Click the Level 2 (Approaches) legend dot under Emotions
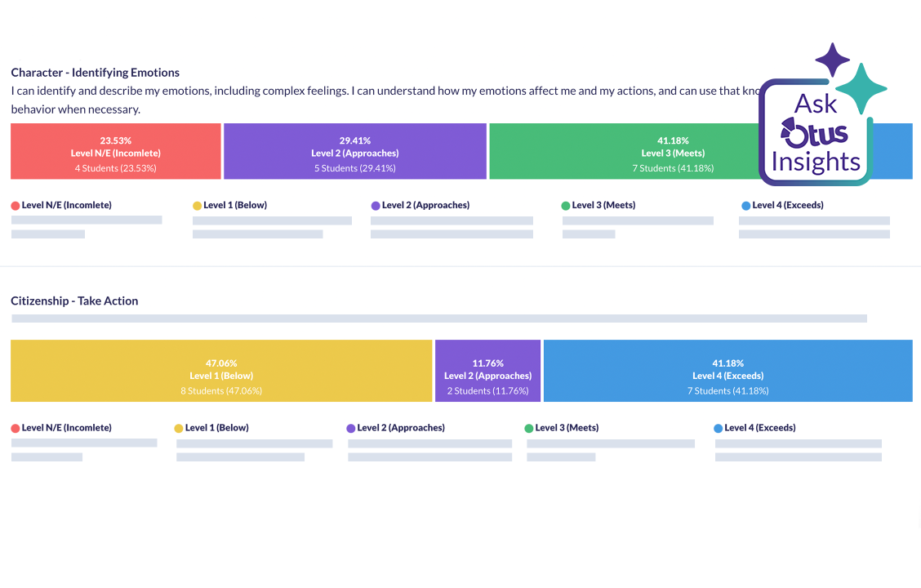The width and height of the screenshot is (921, 588). tap(374, 205)
